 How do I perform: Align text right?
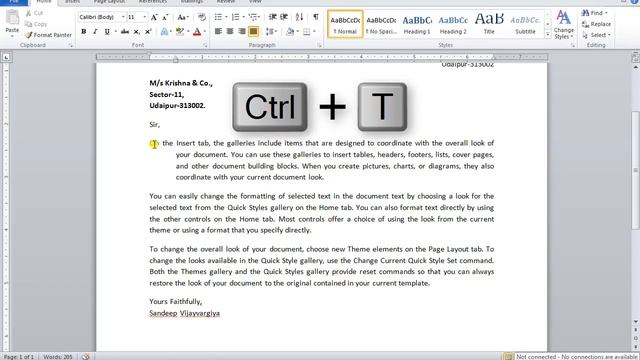[242, 31]
